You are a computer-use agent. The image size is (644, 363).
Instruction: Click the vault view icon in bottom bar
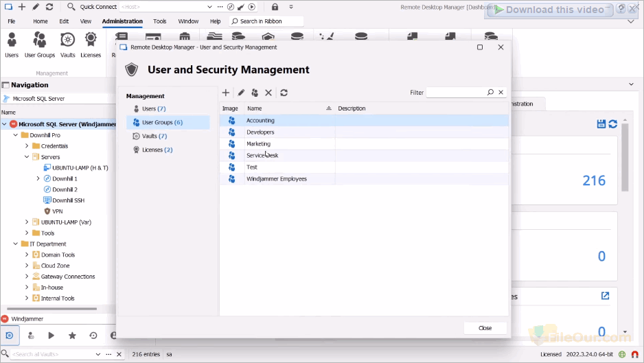10,336
